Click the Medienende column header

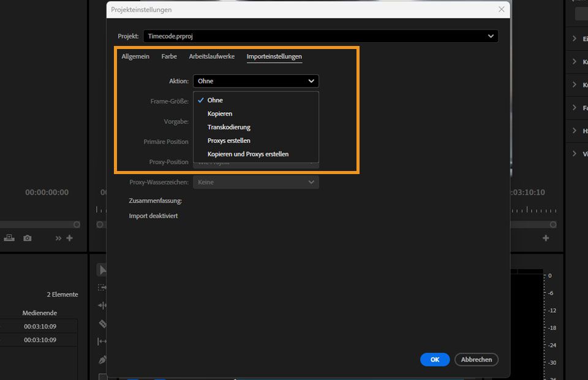pyautogui.click(x=39, y=313)
